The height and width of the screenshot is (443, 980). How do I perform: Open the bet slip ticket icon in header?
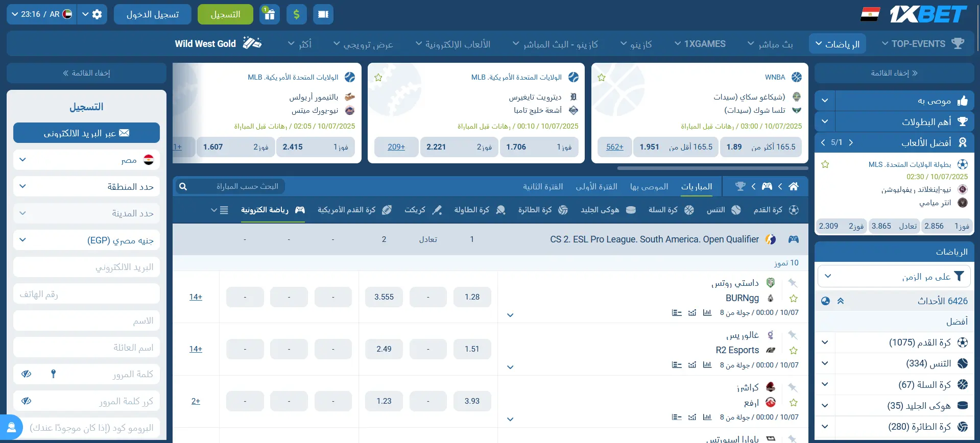coord(323,14)
